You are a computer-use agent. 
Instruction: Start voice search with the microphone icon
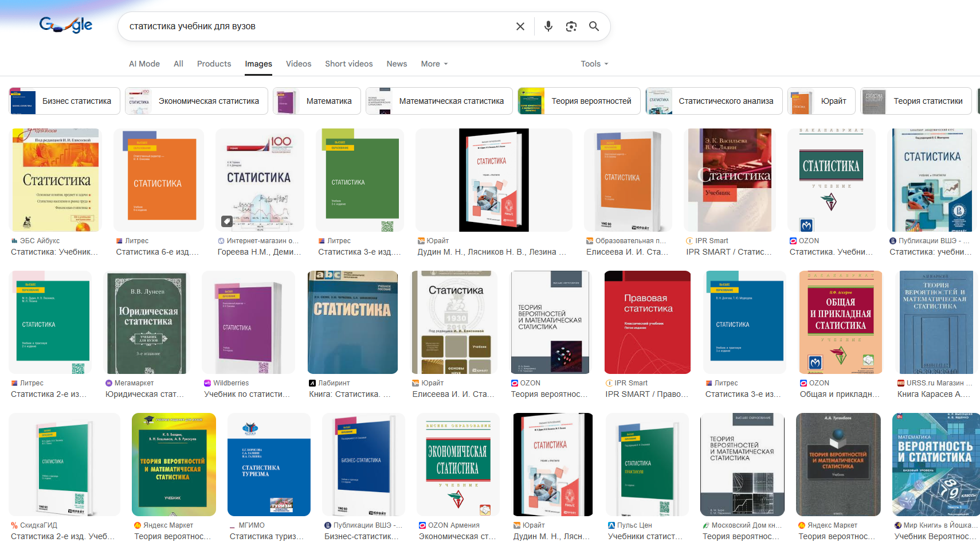pyautogui.click(x=548, y=26)
